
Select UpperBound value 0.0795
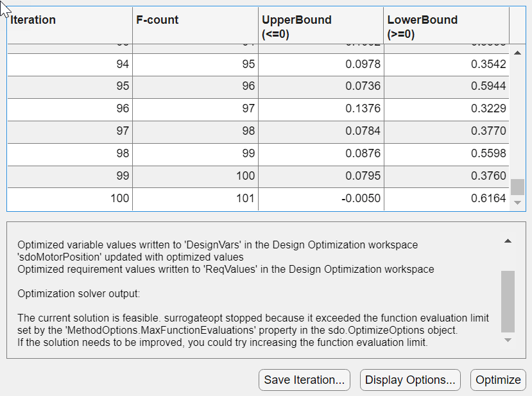tap(321, 176)
